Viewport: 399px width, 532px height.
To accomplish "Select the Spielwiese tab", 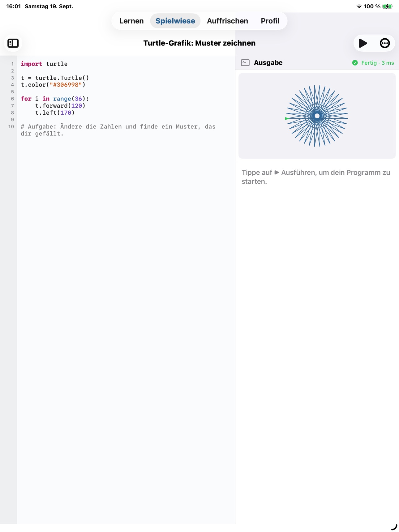I will [x=175, y=21].
